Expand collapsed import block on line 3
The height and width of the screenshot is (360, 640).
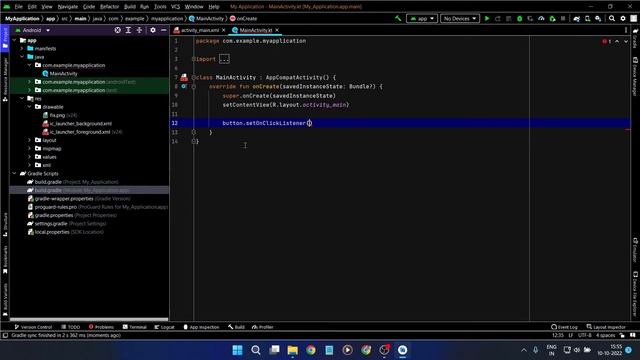click(224, 59)
